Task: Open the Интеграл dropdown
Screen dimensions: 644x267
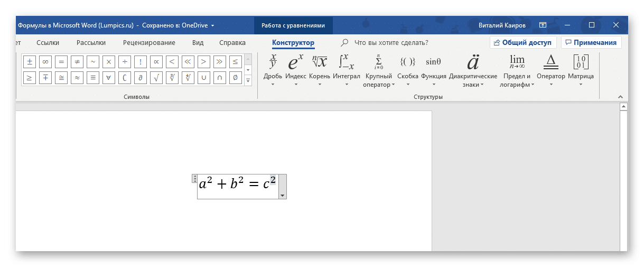Action: click(347, 71)
